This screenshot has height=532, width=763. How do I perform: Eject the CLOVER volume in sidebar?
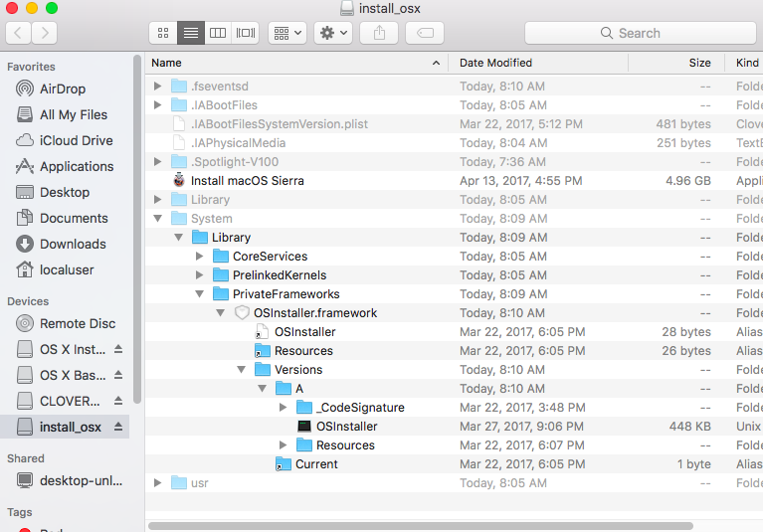click(118, 402)
